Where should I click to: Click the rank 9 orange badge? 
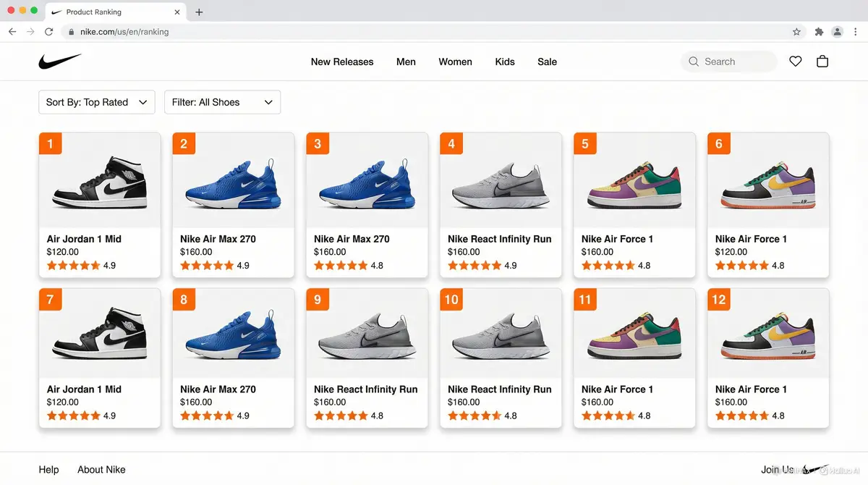coord(318,299)
